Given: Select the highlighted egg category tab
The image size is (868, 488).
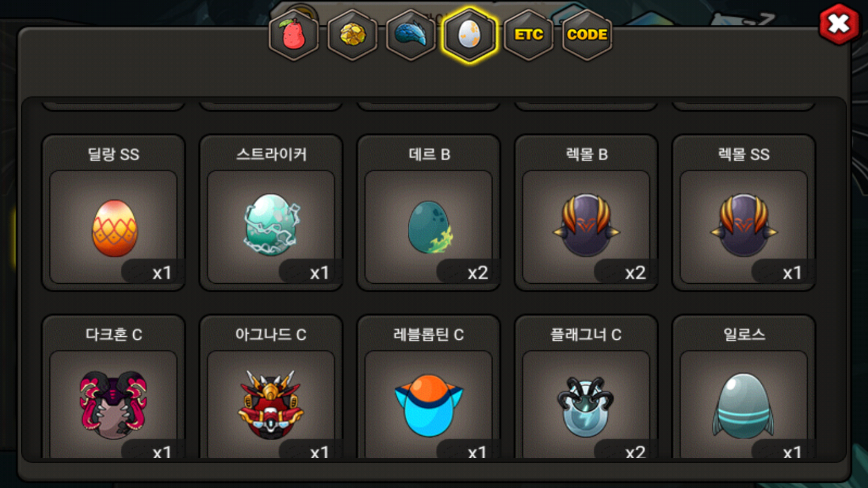Looking at the screenshot, I should [470, 35].
